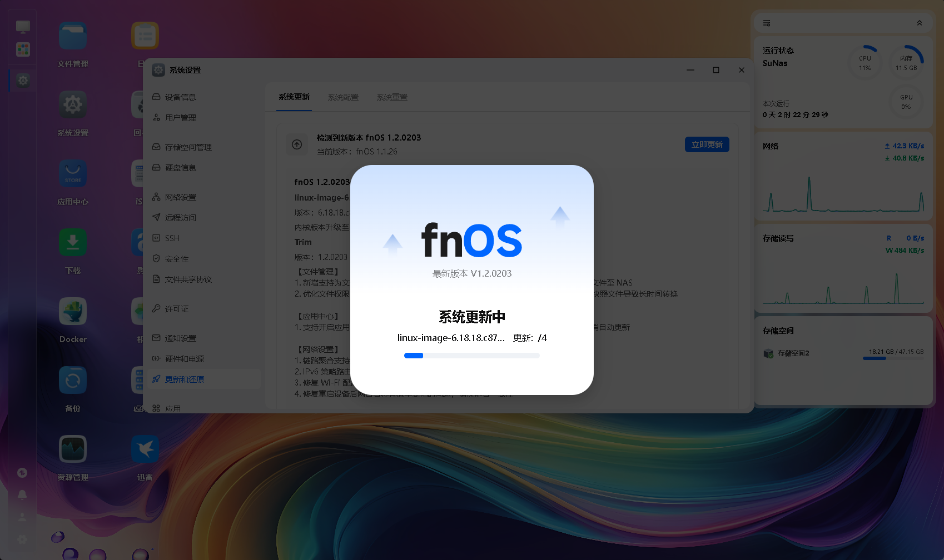
Task: Switch to the 系统重置 tab
Action: pos(392,97)
